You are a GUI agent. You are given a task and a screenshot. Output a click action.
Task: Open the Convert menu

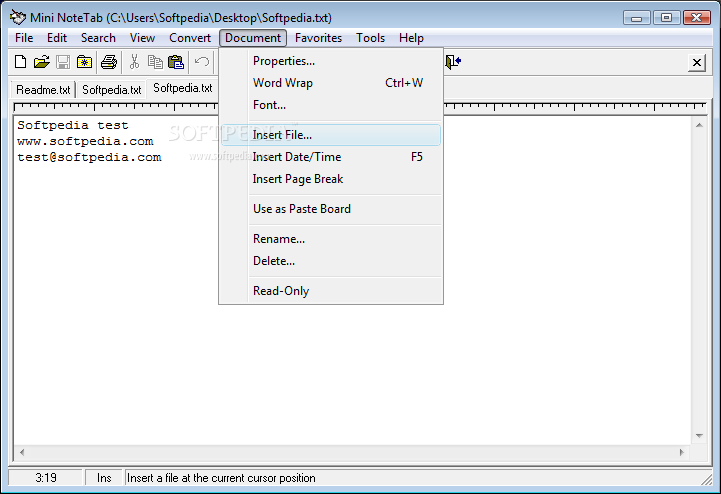[x=190, y=38]
